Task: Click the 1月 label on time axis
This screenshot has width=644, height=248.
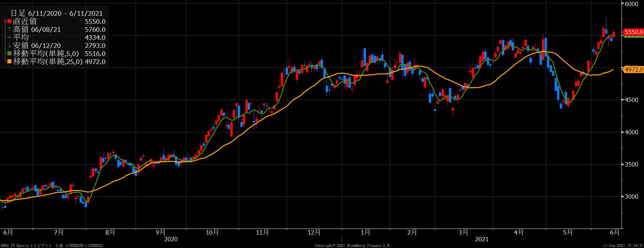Action: [x=365, y=232]
